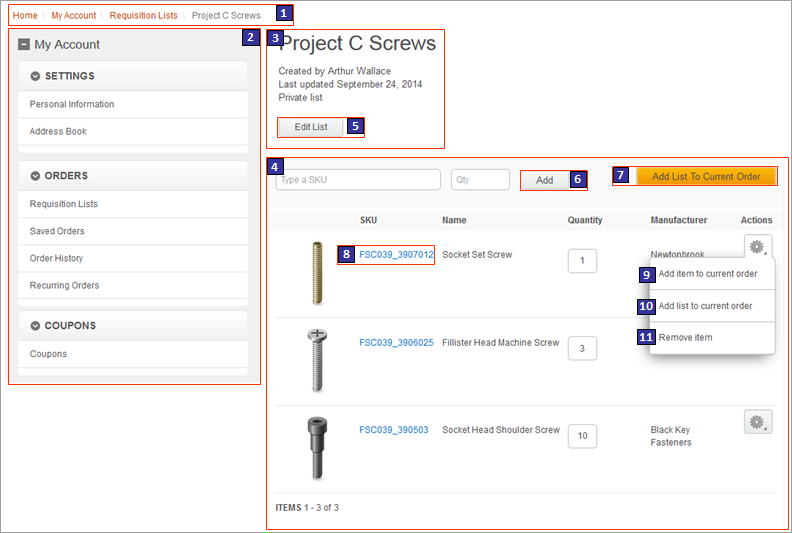Click the Private list text

pos(301,98)
